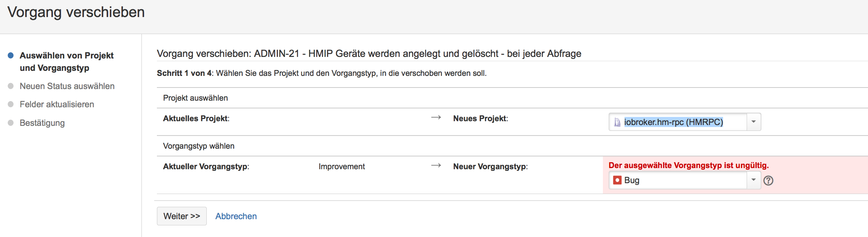
Task: Click the help question mark icon beside Bug
Action: click(x=768, y=180)
